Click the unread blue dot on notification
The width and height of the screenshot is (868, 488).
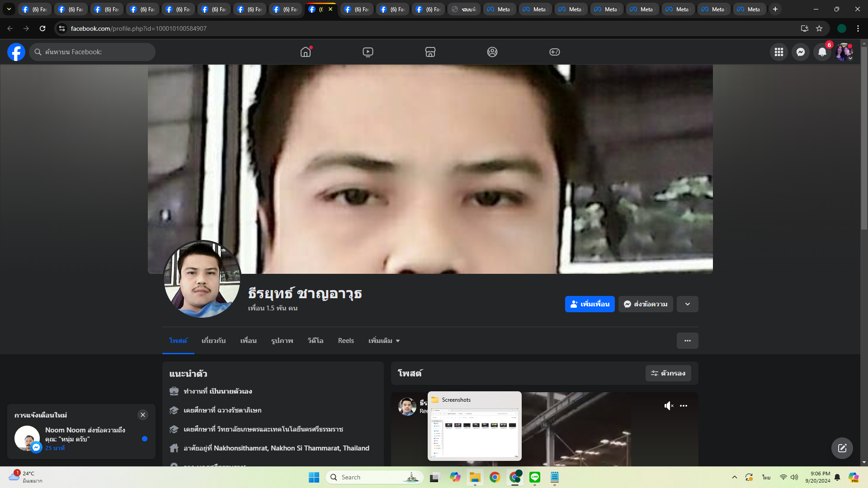[x=145, y=439]
